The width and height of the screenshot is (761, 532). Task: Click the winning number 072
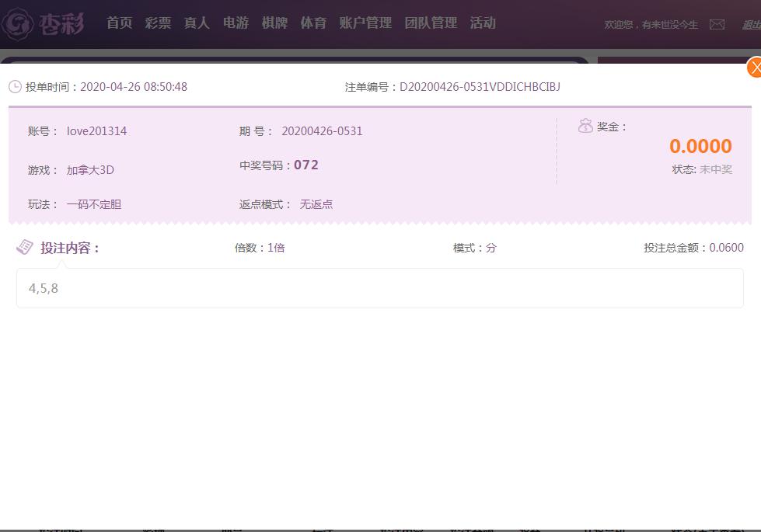pyautogui.click(x=306, y=165)
